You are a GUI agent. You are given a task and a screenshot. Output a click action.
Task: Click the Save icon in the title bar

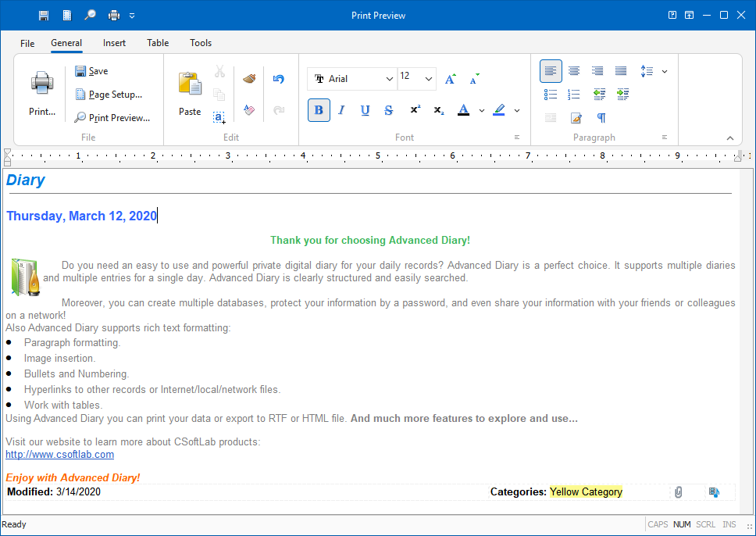click(x=44, y=16)
